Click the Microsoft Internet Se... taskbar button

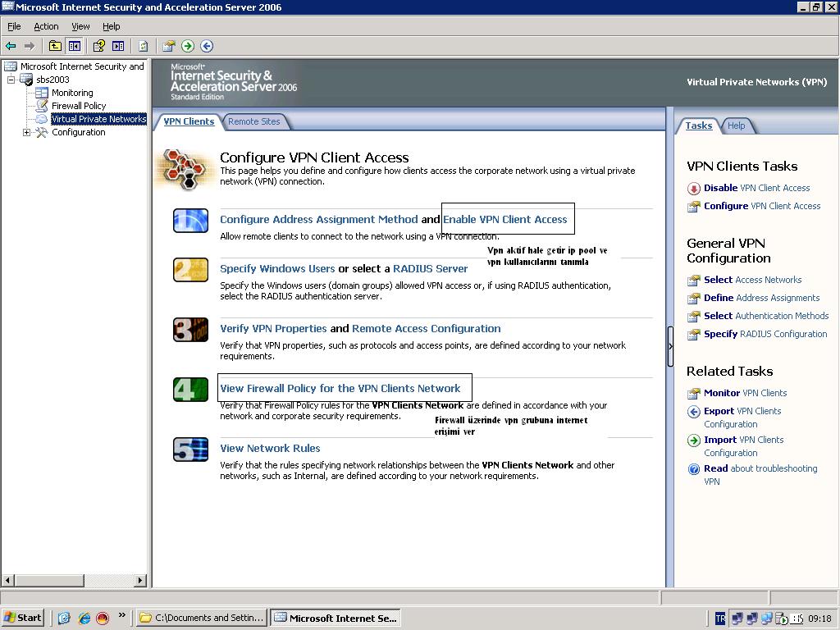(336, 619)
